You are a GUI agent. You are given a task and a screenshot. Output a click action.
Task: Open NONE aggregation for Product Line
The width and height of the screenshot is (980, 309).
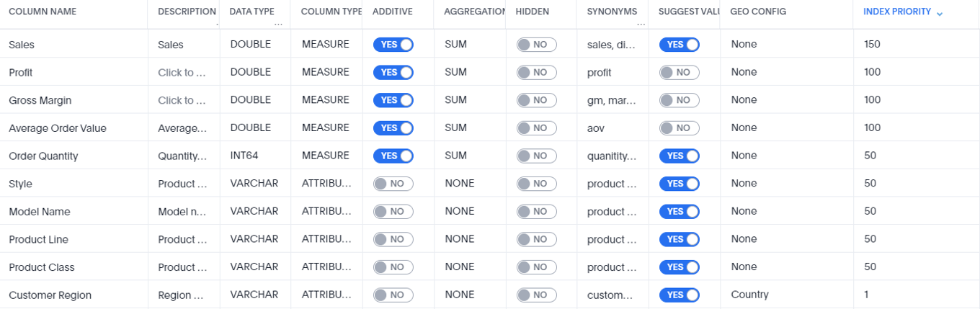[460, 239]
